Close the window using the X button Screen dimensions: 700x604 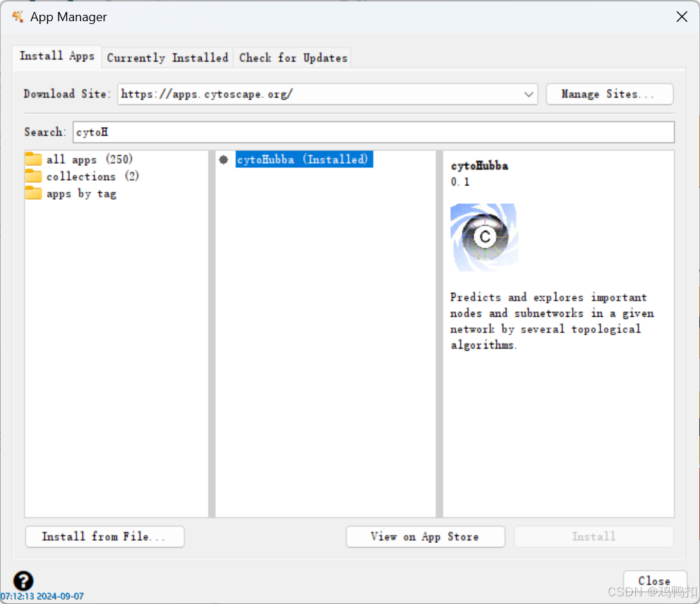click(682, 17)
